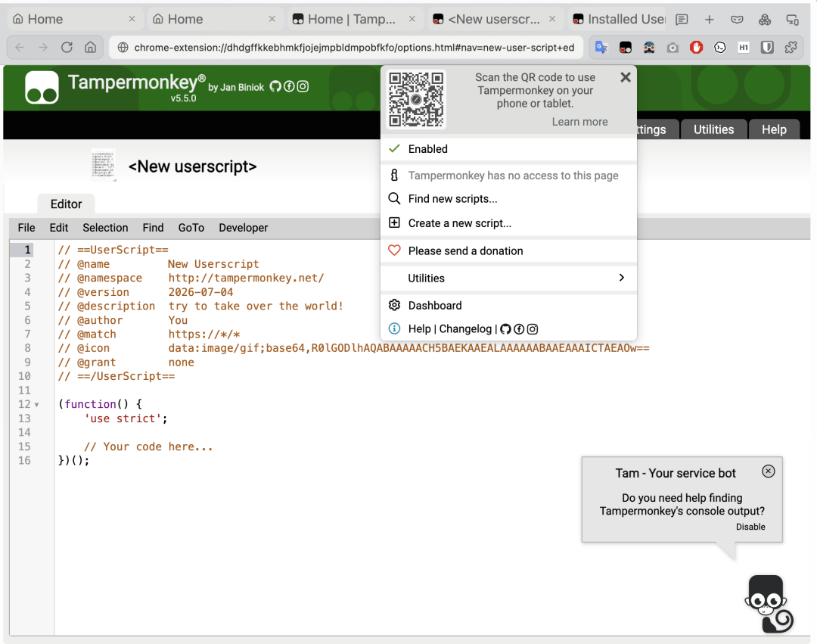The image size is (817, 644).
Task: Open the GitHub icon in the popup footer
Action: [x=505, y=329]
